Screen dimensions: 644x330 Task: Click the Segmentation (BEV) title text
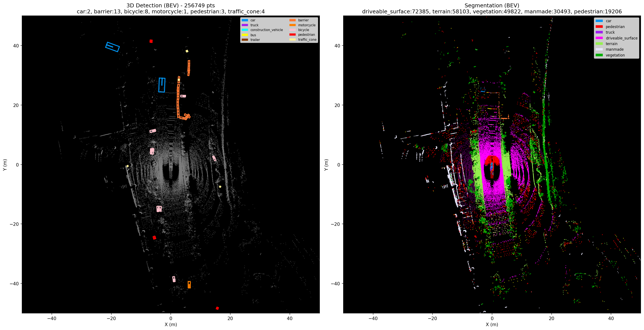(492, 5)
